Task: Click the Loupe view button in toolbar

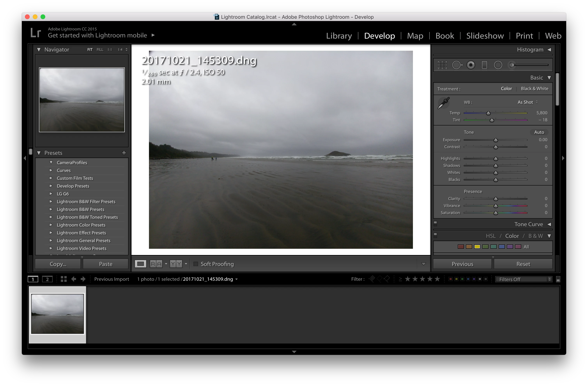Action: pos(140,264)
